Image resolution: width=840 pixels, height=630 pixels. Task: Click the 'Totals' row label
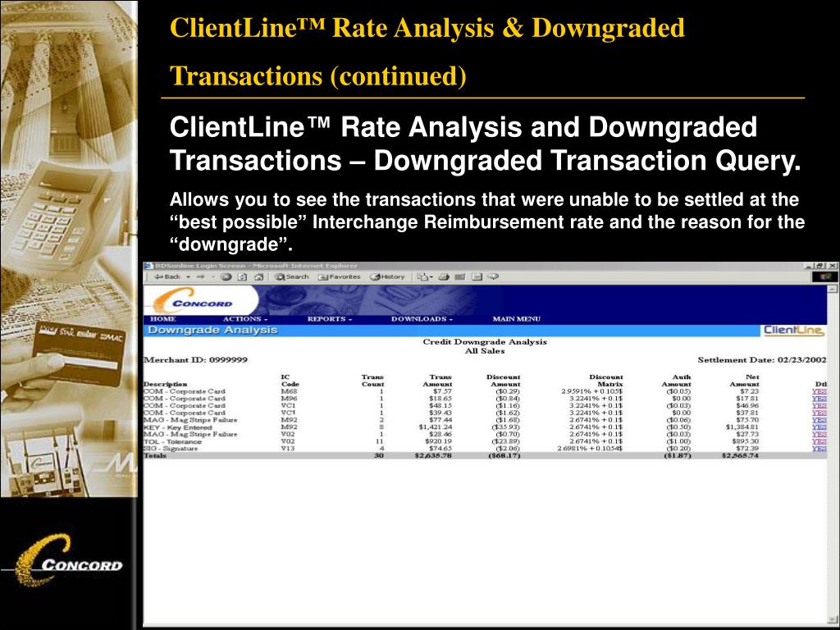coord(155,455)
